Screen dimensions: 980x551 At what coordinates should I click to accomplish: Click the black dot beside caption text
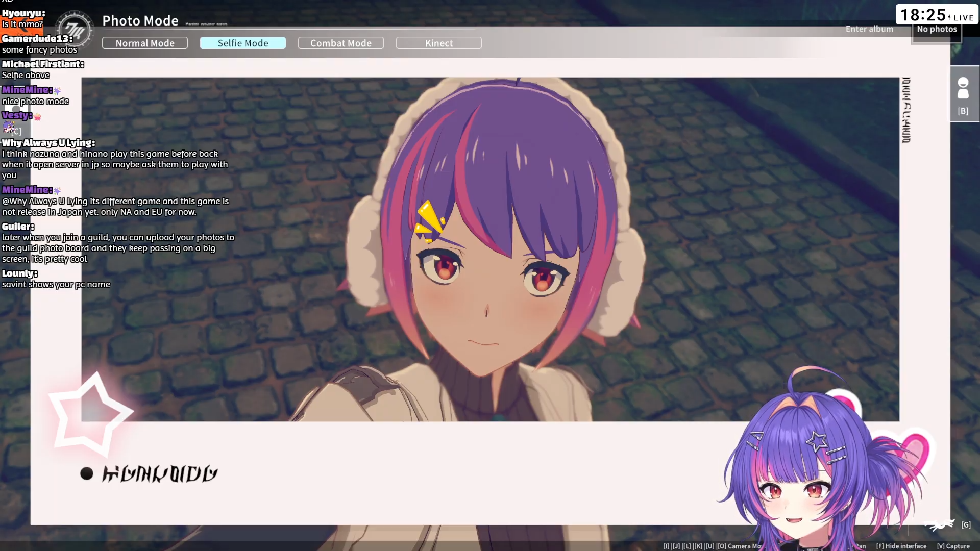[x=87, y=474]
